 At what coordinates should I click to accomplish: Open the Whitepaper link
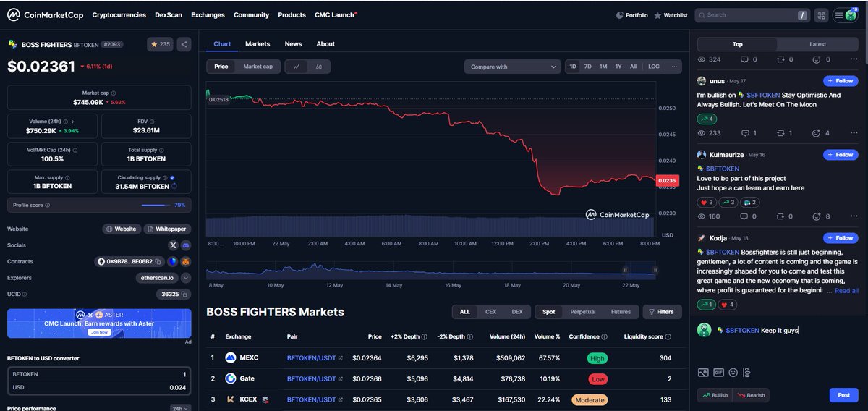pos(167,229)
